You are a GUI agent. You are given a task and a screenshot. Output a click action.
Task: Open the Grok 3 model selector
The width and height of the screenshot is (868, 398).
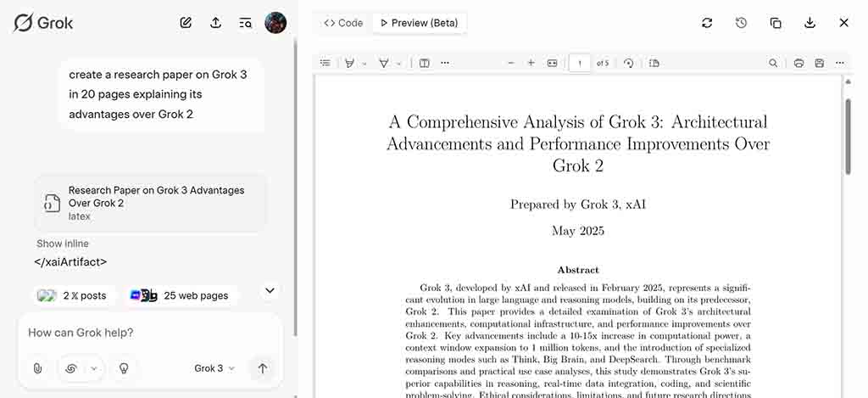[214, 368]
